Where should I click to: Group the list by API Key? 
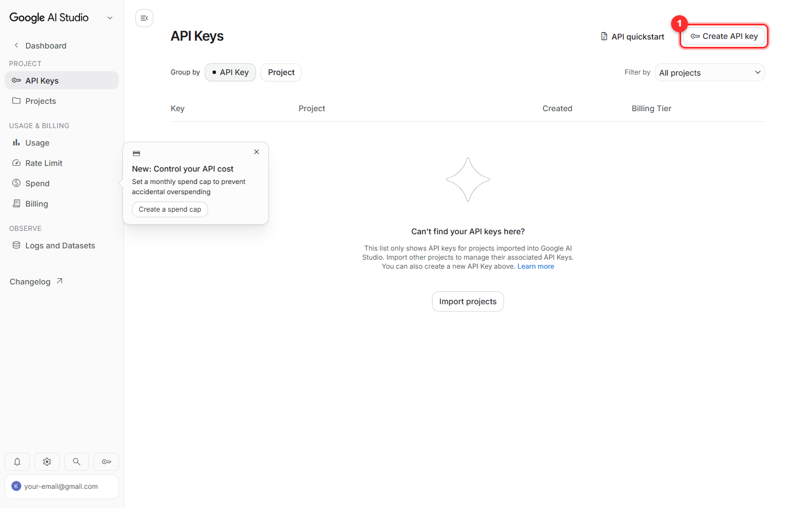[230, 72]
